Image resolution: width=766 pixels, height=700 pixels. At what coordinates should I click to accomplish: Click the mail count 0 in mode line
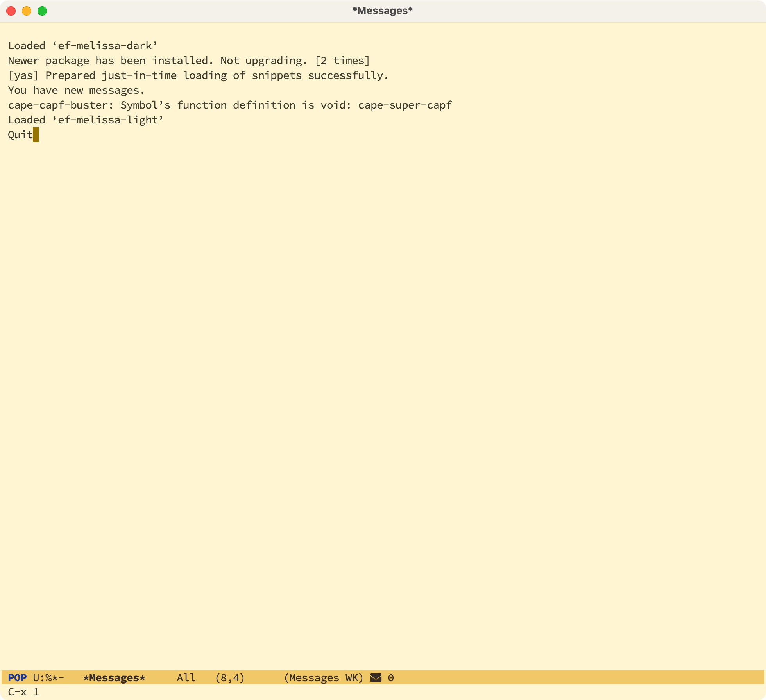point(391,677)
